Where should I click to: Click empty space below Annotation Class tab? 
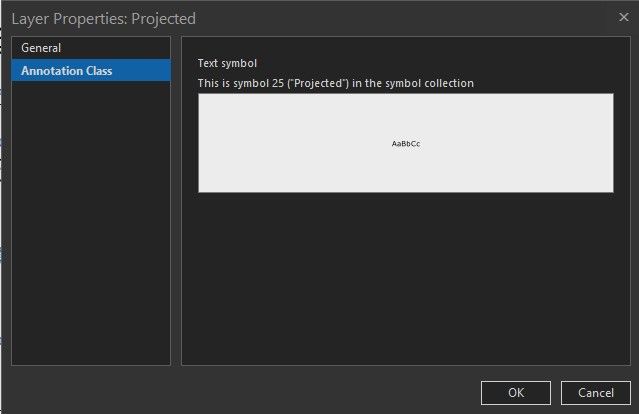point(90,220)
